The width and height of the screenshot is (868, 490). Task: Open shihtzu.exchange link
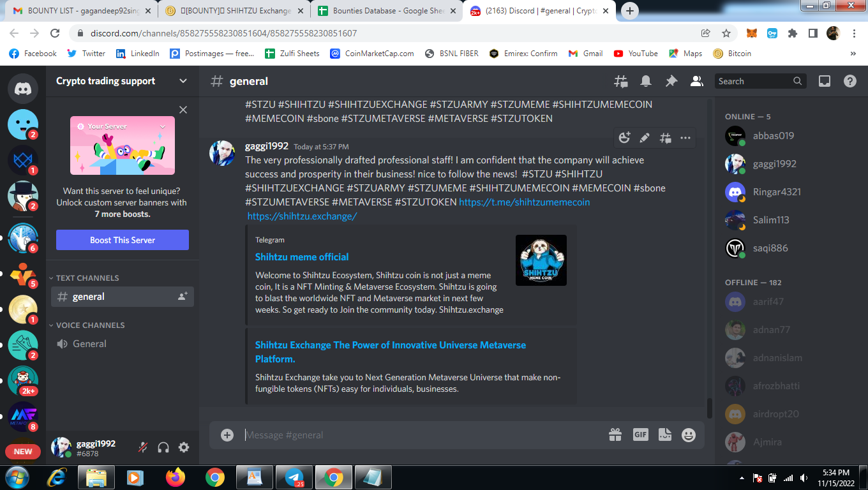(302, 216)
